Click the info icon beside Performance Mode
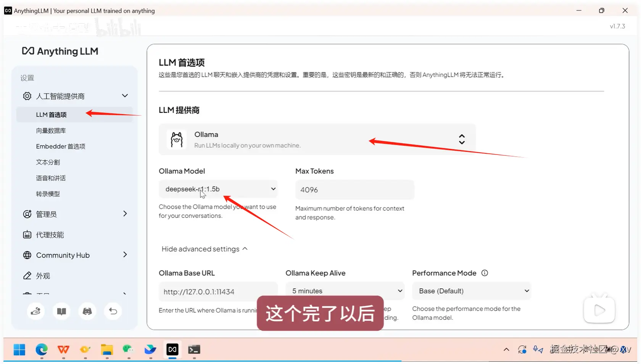The image size is (641, 364). (485, 273)
